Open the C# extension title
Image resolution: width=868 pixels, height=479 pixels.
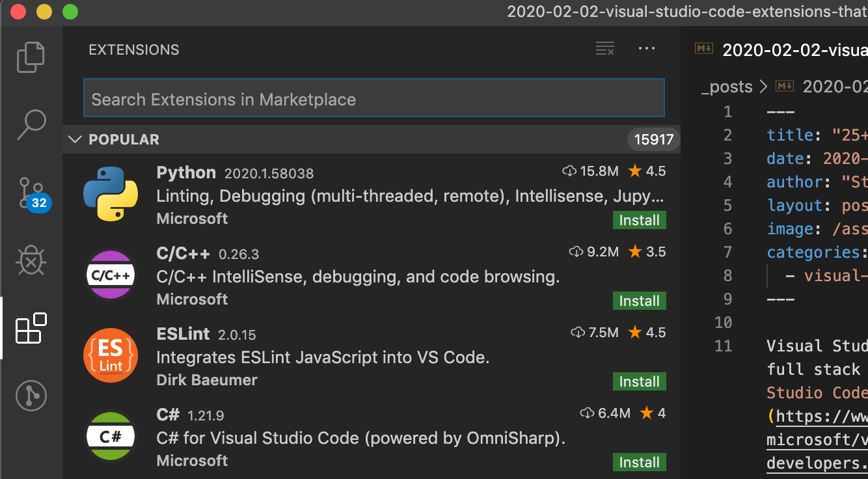pyautogui.click(x=168, y=415)
